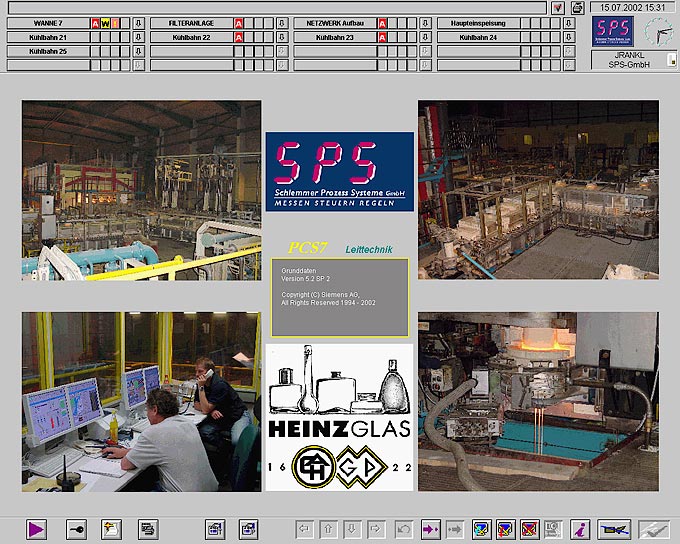
Task: Click red A alarm indicator for NETZWERK Aufbau
Action: 382,23
